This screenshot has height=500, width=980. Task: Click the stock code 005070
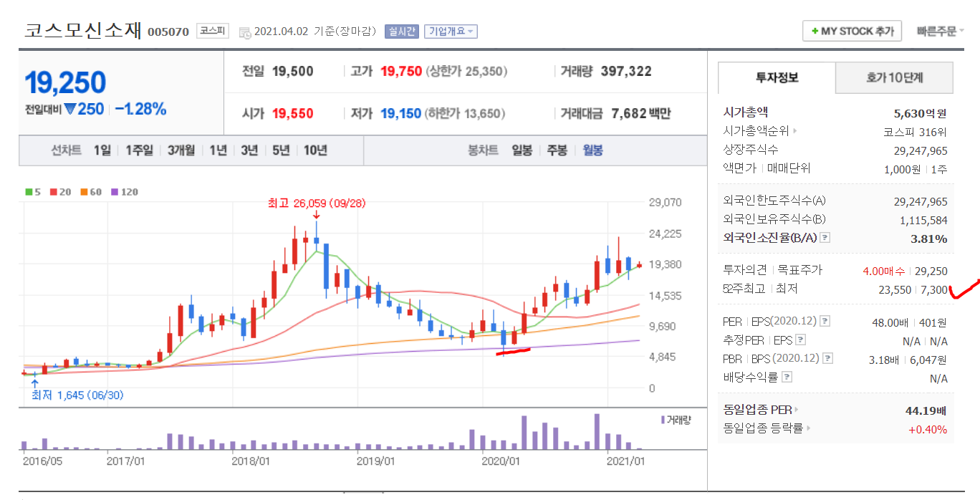coord(168,32)
